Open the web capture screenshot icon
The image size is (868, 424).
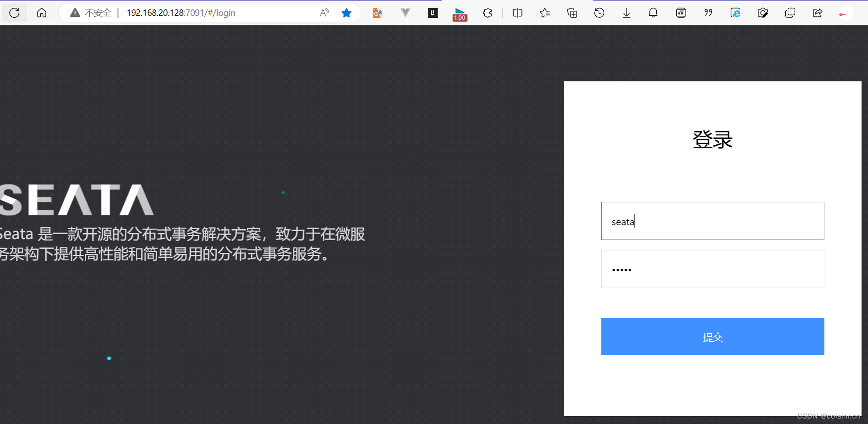(x=790, y=13)
